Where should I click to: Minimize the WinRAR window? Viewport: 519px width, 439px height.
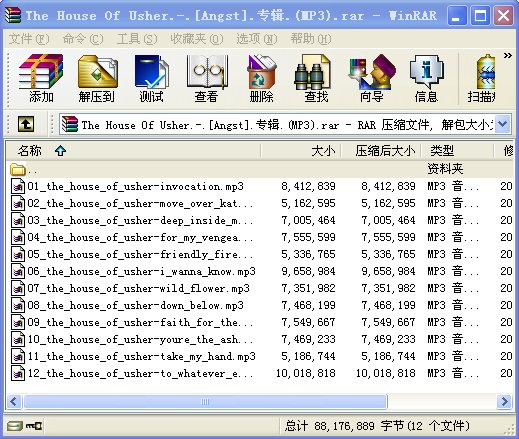click(x=456, y=15)
